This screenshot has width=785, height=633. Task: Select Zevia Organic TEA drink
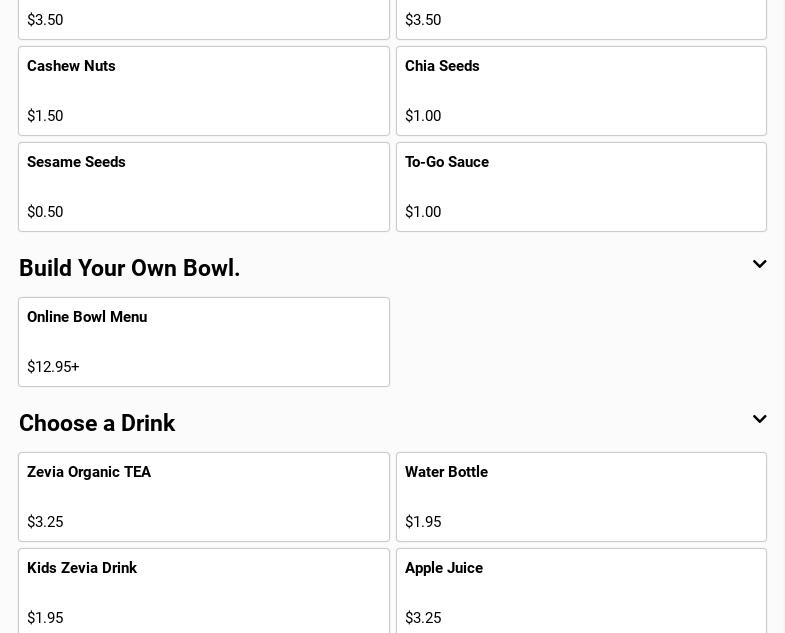pos(203,496)
